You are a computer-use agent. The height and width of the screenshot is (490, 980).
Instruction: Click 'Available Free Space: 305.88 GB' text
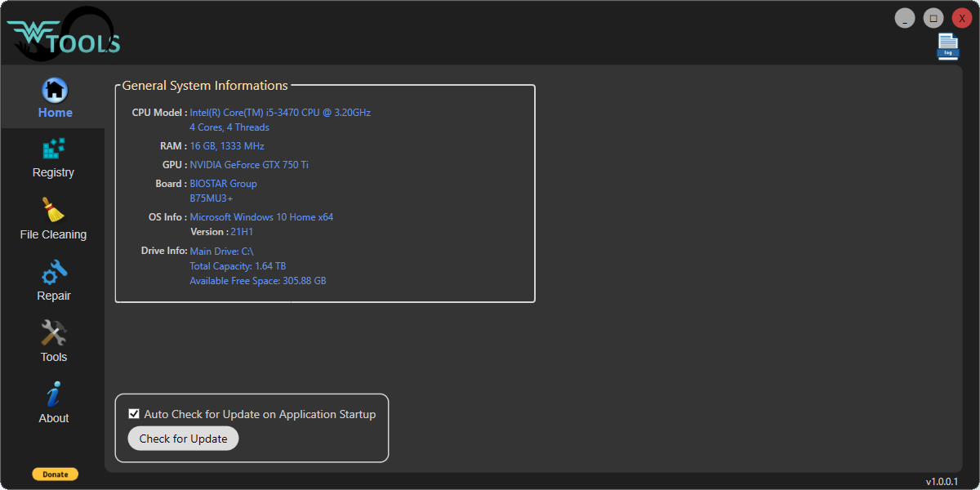[258, 281]
